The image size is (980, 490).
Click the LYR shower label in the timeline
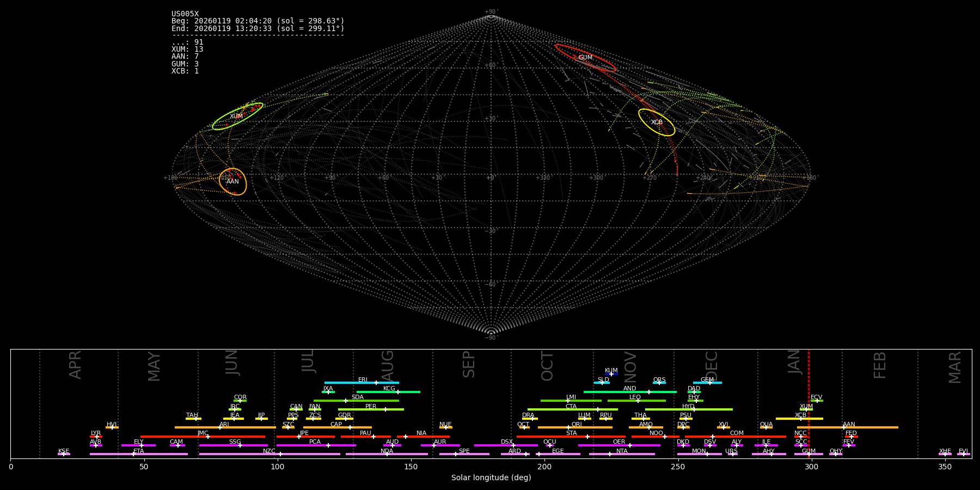pos(96,433)
